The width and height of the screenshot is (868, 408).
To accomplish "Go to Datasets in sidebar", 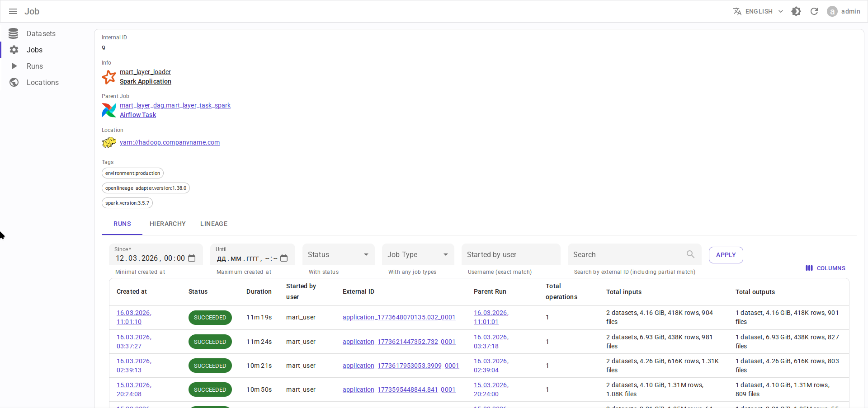I will coord(41,33).
